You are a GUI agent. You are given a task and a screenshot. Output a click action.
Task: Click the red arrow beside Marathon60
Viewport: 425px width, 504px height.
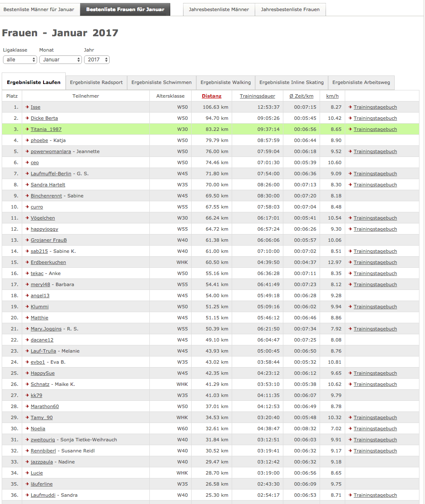(27, 406)
